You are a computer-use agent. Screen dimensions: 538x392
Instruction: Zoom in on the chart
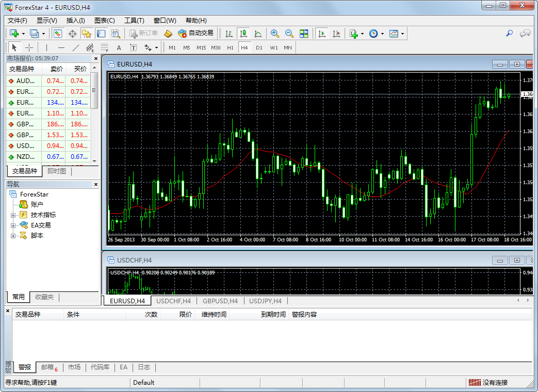pyautogui.click(x=274, y=33)
